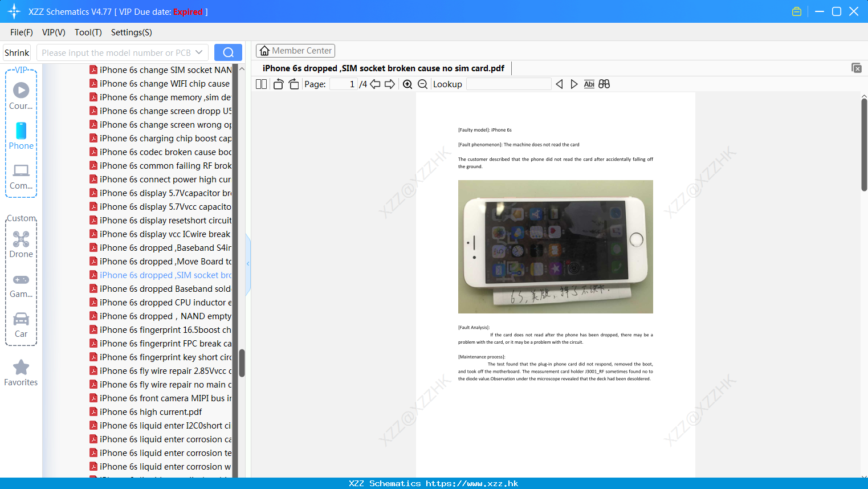Screen dimensions: 868x489
Task: Select the Computer category in sidebar
Action: 21,177
